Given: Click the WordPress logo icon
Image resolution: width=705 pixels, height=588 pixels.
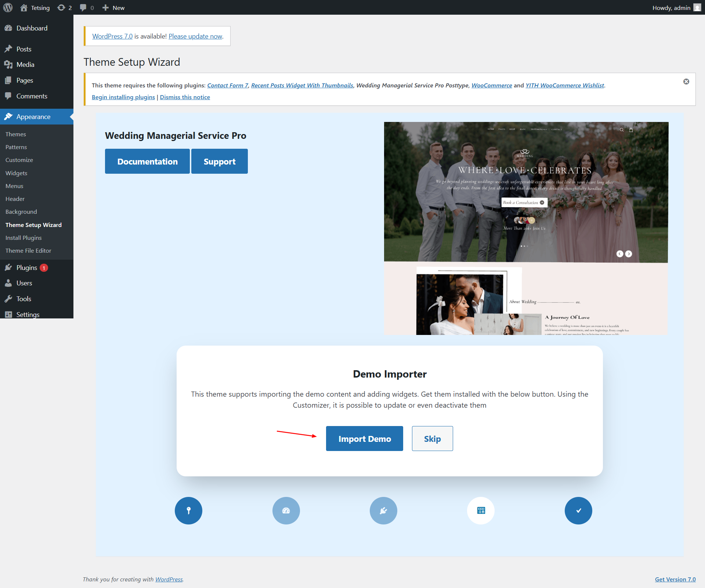Looking at the screenshot, I should point(8,7).
